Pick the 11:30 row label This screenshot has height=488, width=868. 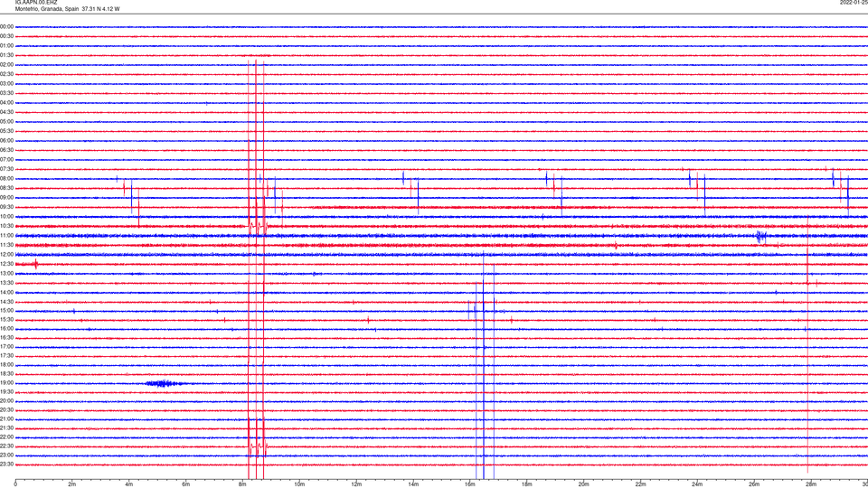pos(6,245)
